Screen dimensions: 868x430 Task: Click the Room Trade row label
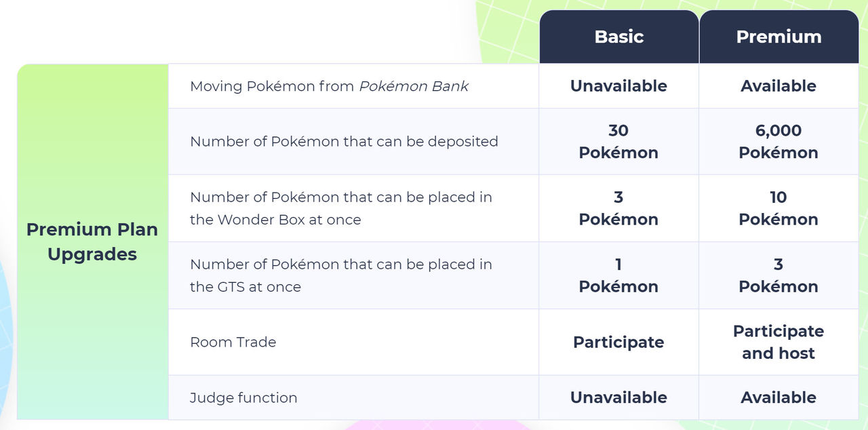point(233,342)
